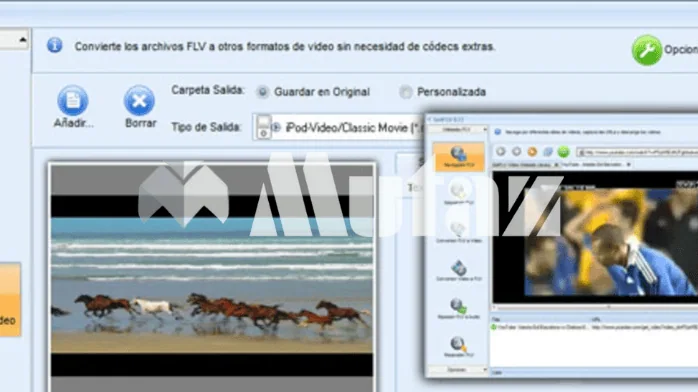Click the green download button in small window

(x=564, y=152)
